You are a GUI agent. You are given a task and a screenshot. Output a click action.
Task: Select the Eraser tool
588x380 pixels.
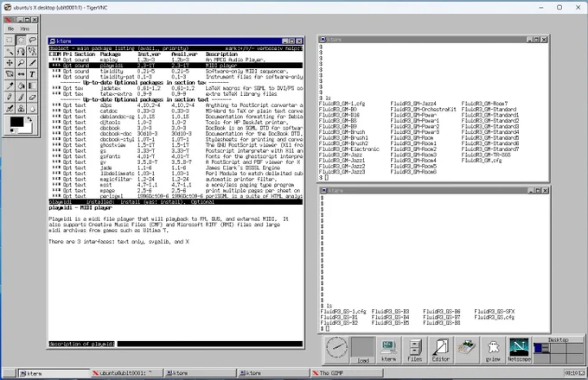[32, 97]
